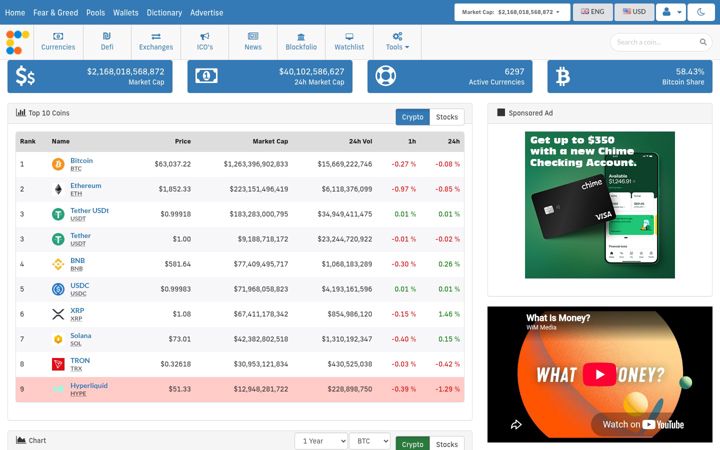Open Pools in top menu
720x450 pixels.
(96, 13)
